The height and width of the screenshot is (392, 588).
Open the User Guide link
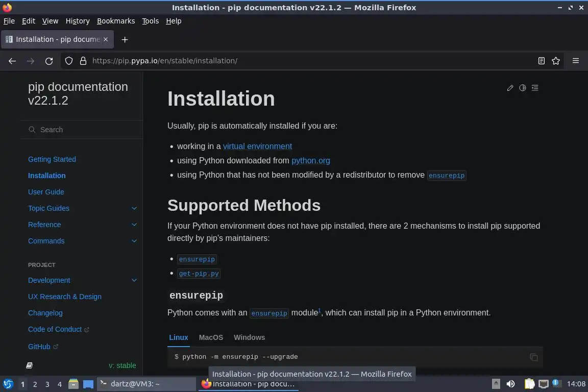[46, 192]
